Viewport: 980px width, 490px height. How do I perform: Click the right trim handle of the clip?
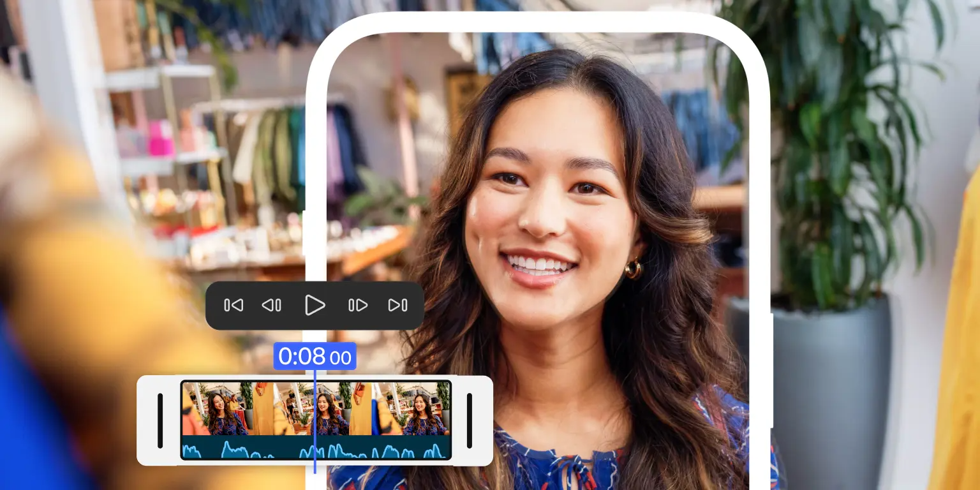pos(470,420)
